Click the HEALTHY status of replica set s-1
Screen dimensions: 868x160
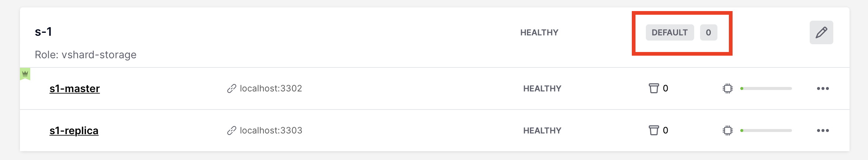click(x=539, y=32)
